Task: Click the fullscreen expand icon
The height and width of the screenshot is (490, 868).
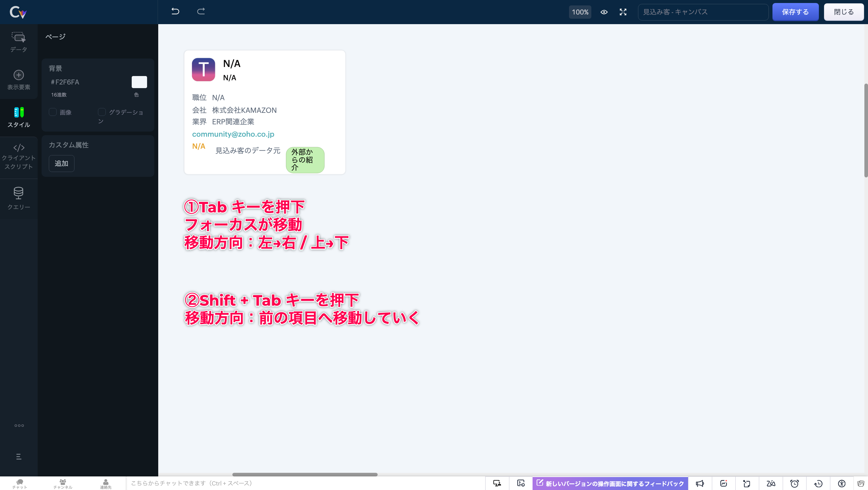Action: click(623, 12)
